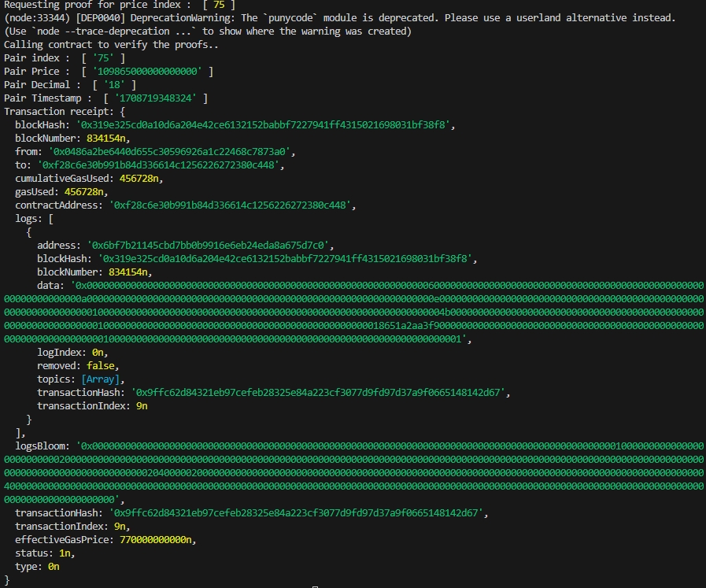Image resolution: width=706 pixels, height=588 pixels.
Task: Click the 'to' address value
Action: click(x=156, y=165)
